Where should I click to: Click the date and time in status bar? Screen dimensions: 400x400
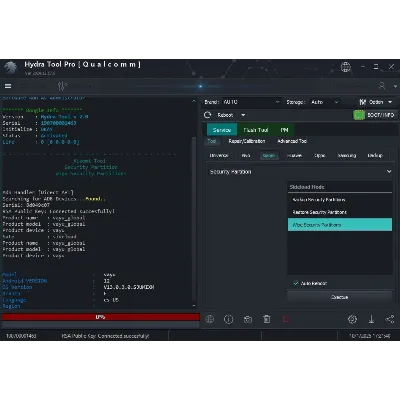pyautogui.click(x=370, y=336)
